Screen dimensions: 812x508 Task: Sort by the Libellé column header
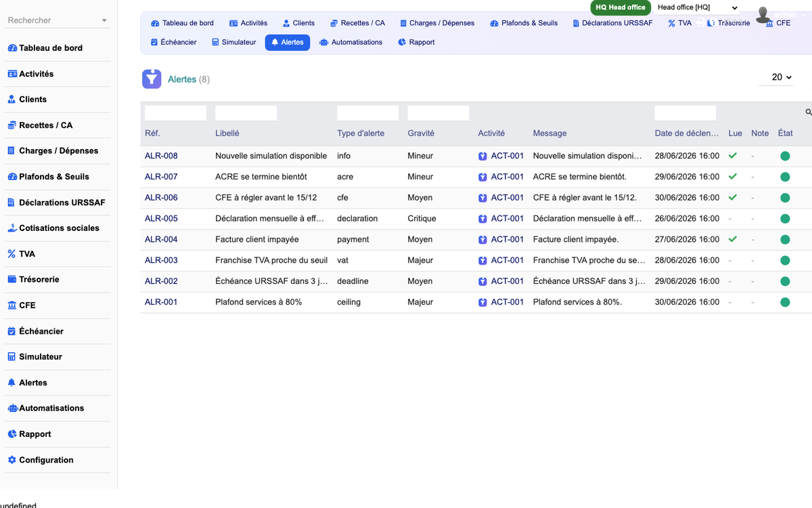tap(227, 133)
